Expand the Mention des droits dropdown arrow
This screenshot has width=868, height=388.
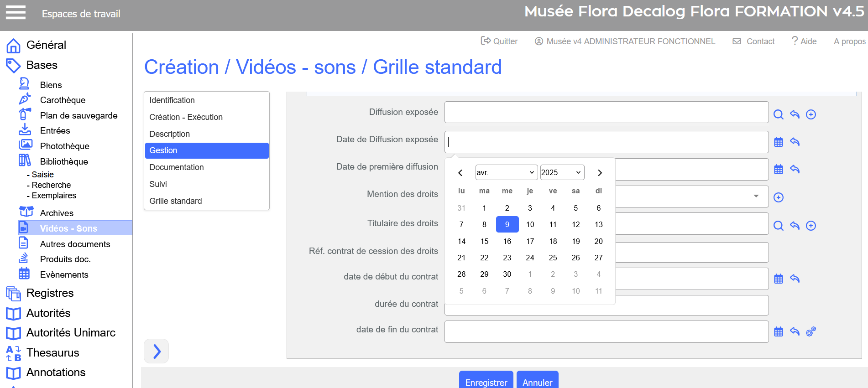[x=756, y=196]
